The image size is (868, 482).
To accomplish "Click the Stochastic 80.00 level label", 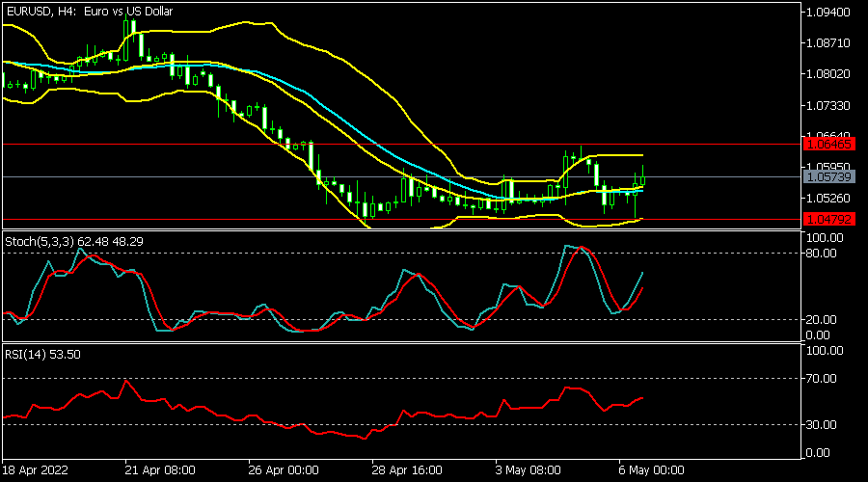I will 821,254.
